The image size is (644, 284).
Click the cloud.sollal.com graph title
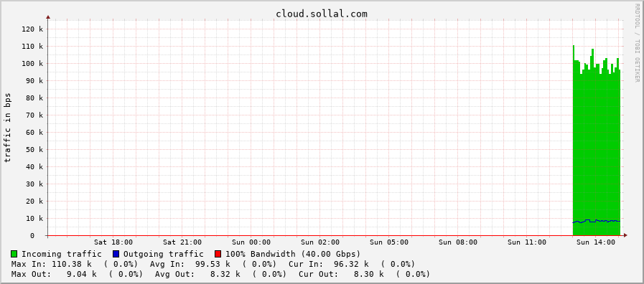[322, 14]
